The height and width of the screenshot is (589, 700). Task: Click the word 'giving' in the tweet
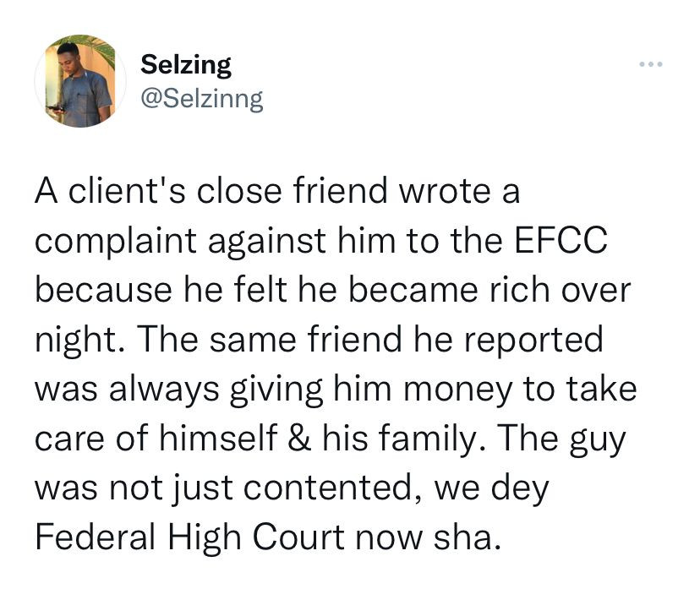(x=276, y=391)
